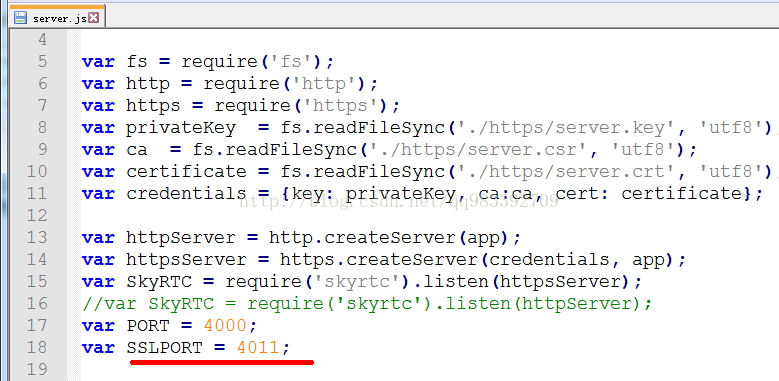This screenshot has height=381, width=779.
Task: Click line number 18 in the gutter
Action: [x=37, y=347]
